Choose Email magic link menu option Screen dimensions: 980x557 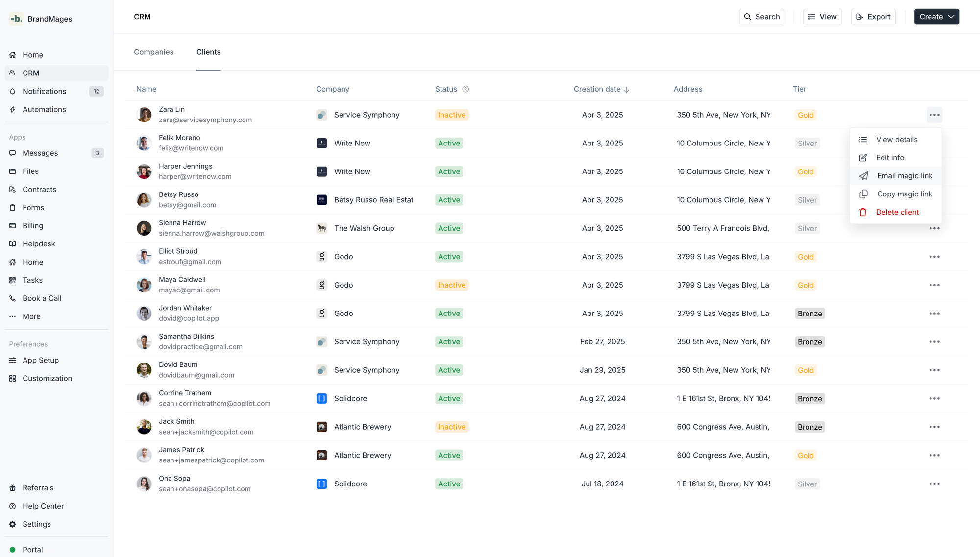[x=904, y=176]
